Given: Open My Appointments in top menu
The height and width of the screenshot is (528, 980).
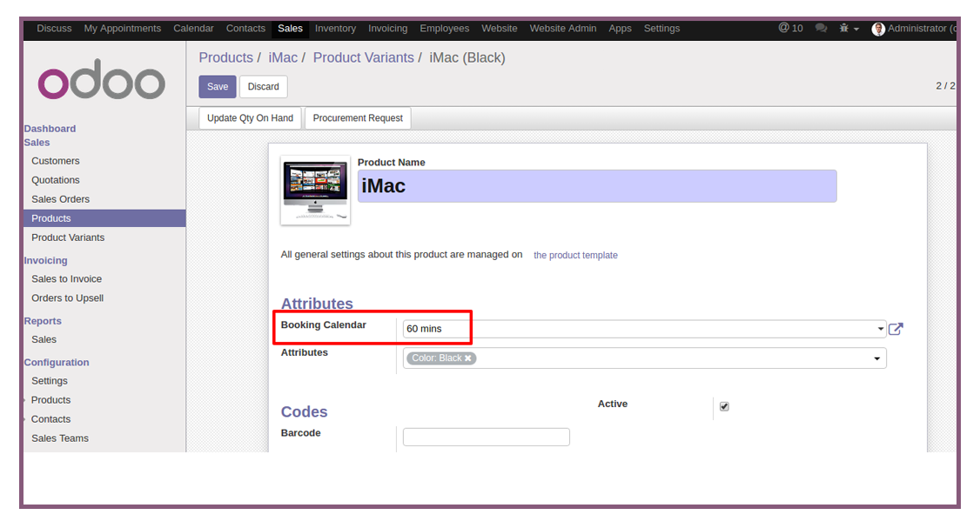Looking at the screenshot, I should coord(123,28).
